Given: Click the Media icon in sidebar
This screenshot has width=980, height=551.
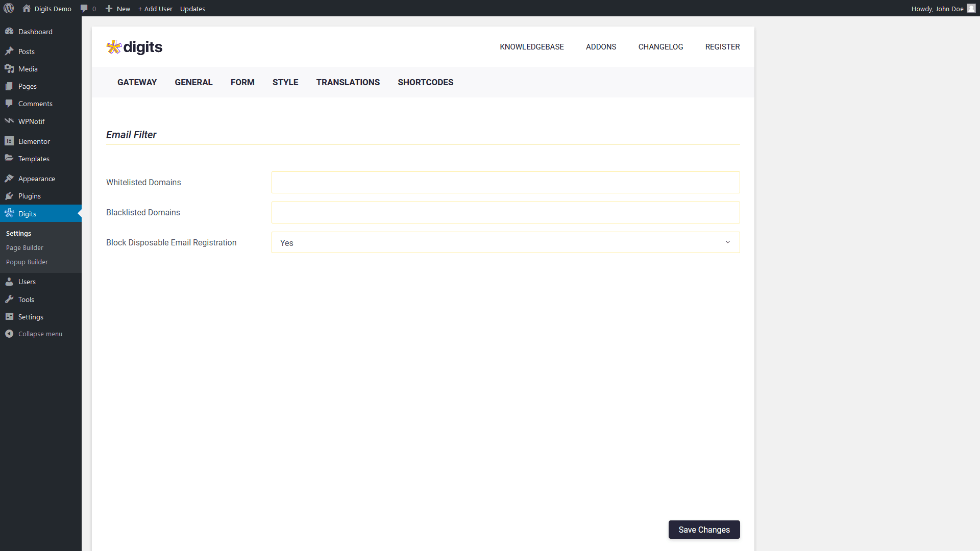Looking at the screenshot, I should click(x=9, y=68).
